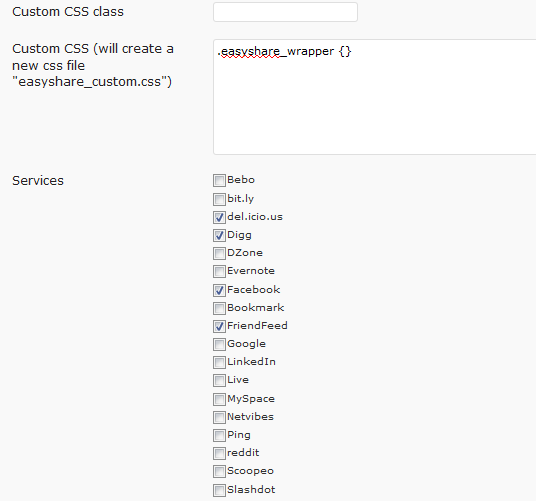Check the Bookmark service box
The height and width of the screenshot is (501, 536).
pyautogui.click(x=219, y=308)
